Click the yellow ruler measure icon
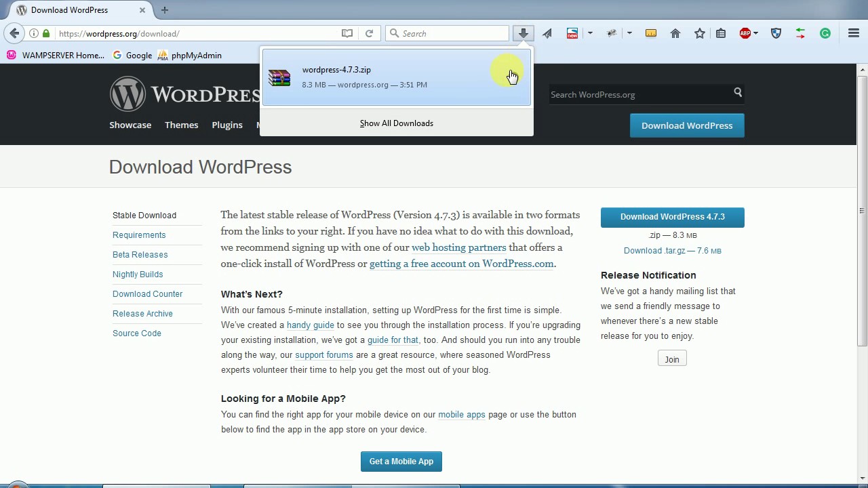 tap(651, 33)
